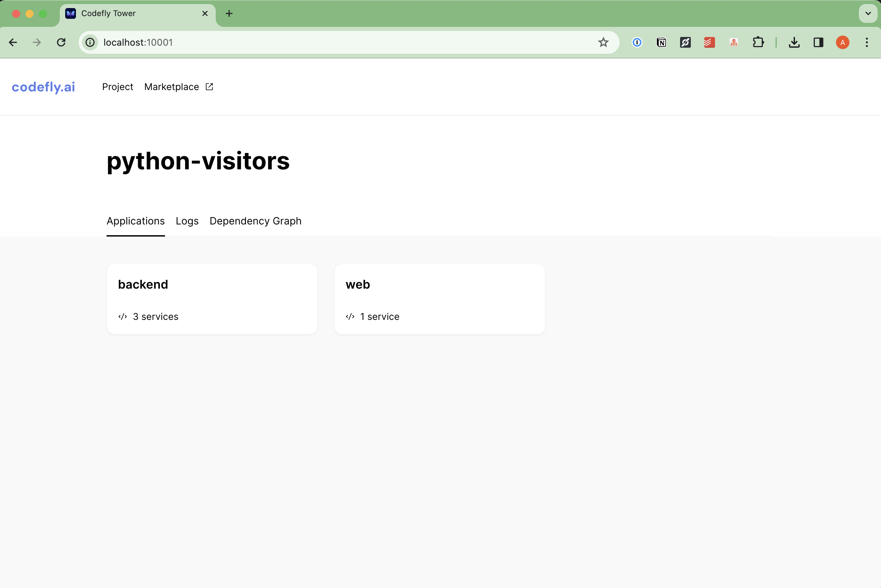Toggle the browser side panel
The width and height of the screenshot is (881, 588).
click(x=819, y=42)
